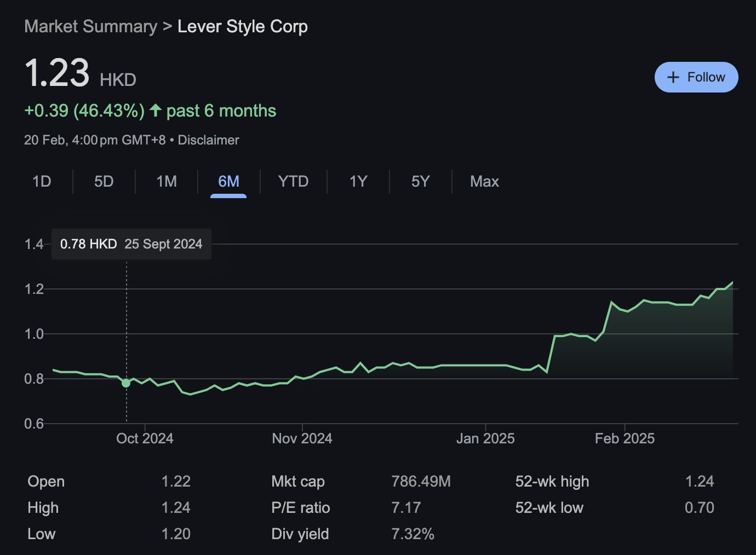Click the Low price value 1.20
This screenshot has width=756, height=555.
[176, 534]
